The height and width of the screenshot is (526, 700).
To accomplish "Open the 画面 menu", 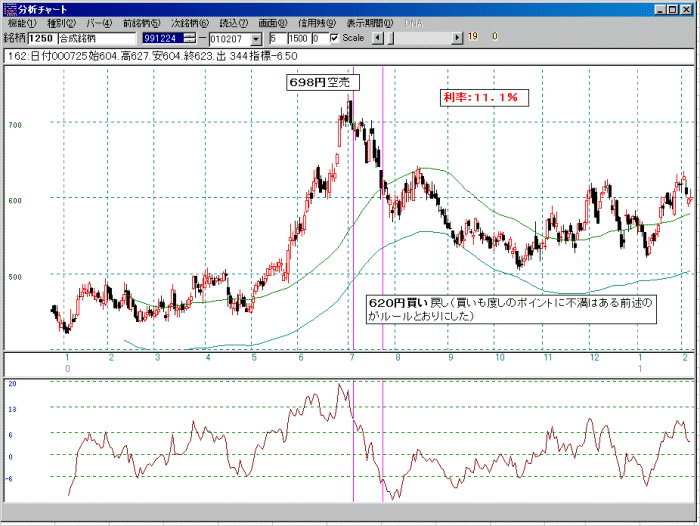I will click(x=272, y=22).
